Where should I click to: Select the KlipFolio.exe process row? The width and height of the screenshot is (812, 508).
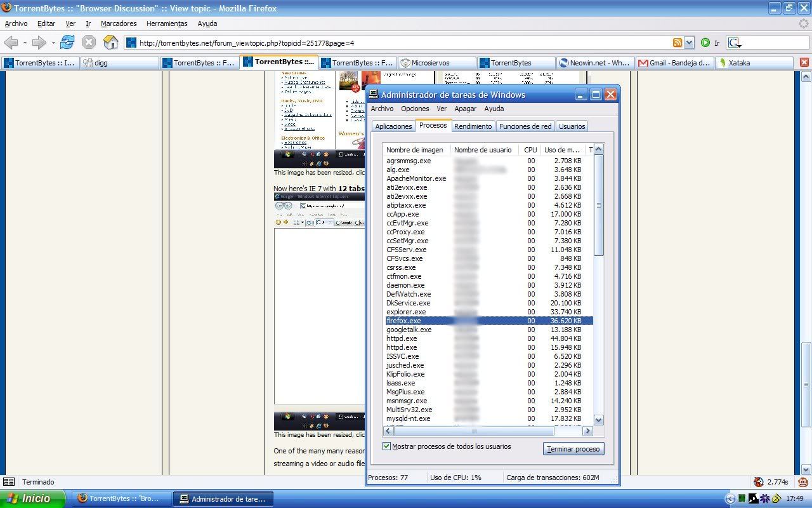pos(488,374)
